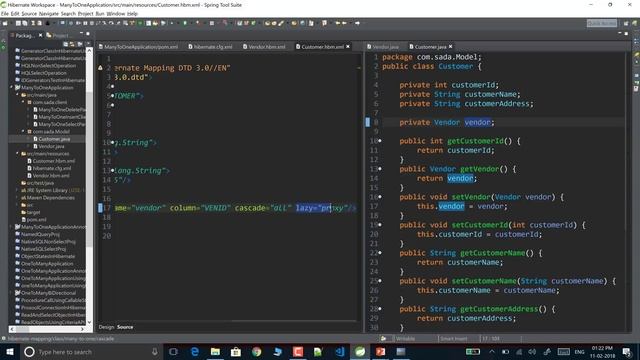The height and width of the screenshot is (360, 640).
Task: Switch to Source tab of XML editor
Action: pos(125,327)
